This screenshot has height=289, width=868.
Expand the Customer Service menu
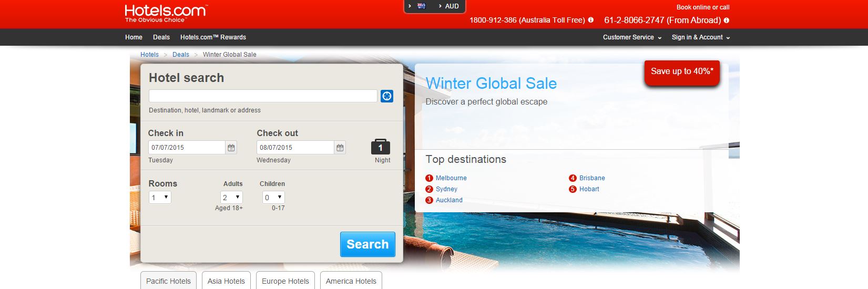[x=632, y=37]
